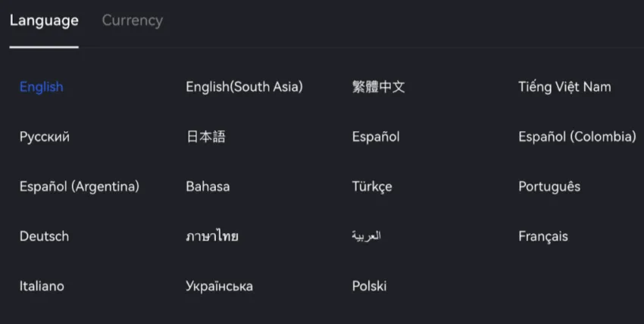Select English as the language
This screenshot has width=644, height=324.
click(42, 87)
